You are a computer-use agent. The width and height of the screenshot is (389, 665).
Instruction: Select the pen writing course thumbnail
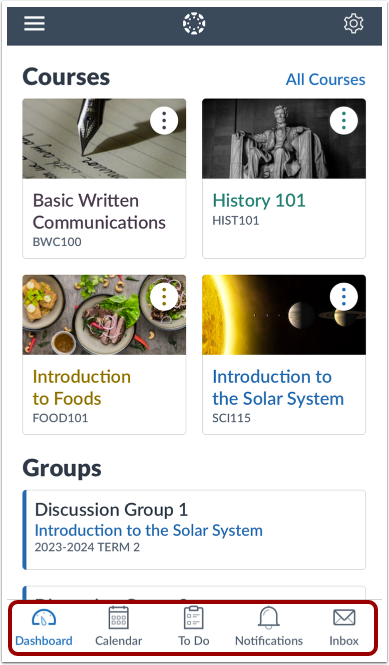(x=104, y=138)
